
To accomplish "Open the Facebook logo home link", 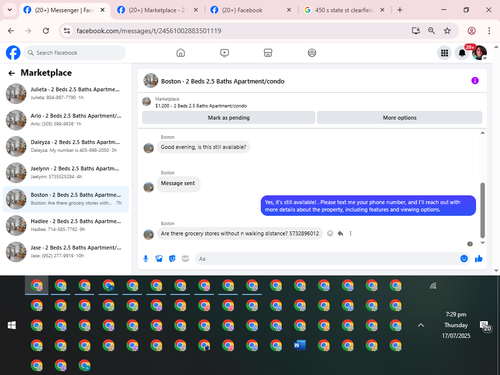I will click(13, 53).
